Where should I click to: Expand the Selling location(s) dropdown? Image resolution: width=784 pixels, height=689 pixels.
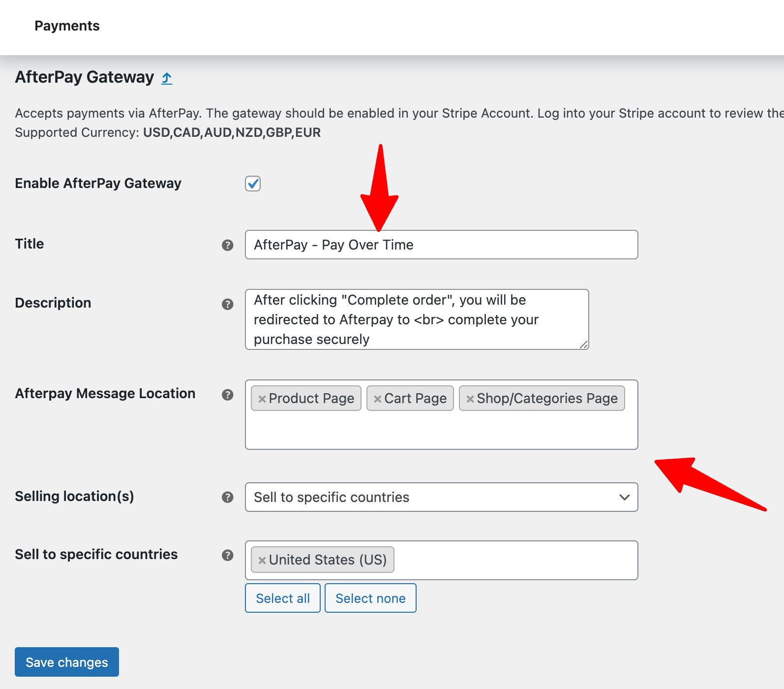[441, 497]
